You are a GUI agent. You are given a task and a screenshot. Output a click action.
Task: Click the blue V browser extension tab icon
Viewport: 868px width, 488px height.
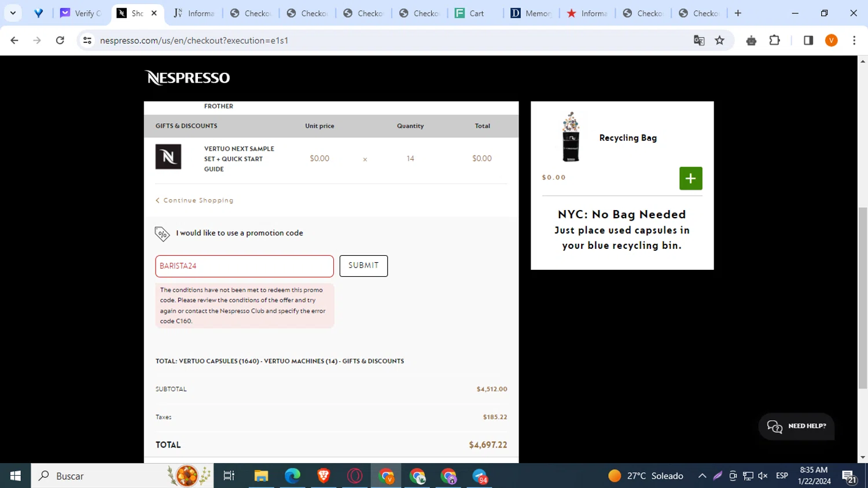tap(38, 13)
